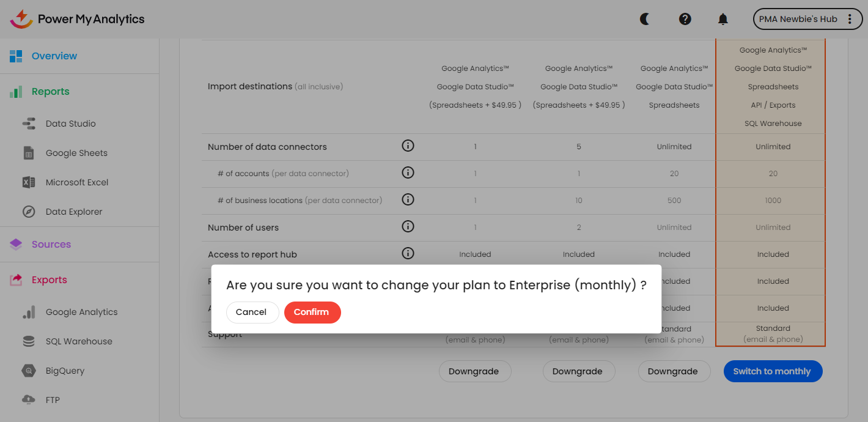Go to Overview in the sidebar
868x422 pixels.
[54, 56]
